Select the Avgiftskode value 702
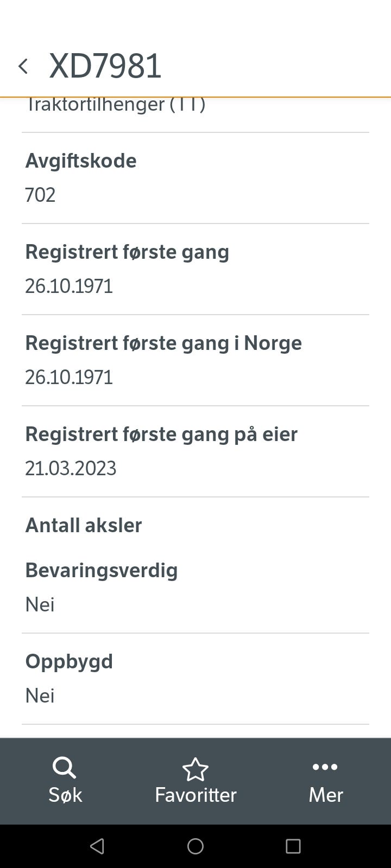The height and width of the screenshot is (868, 391). pyautogui.click(x=40, y=195)
